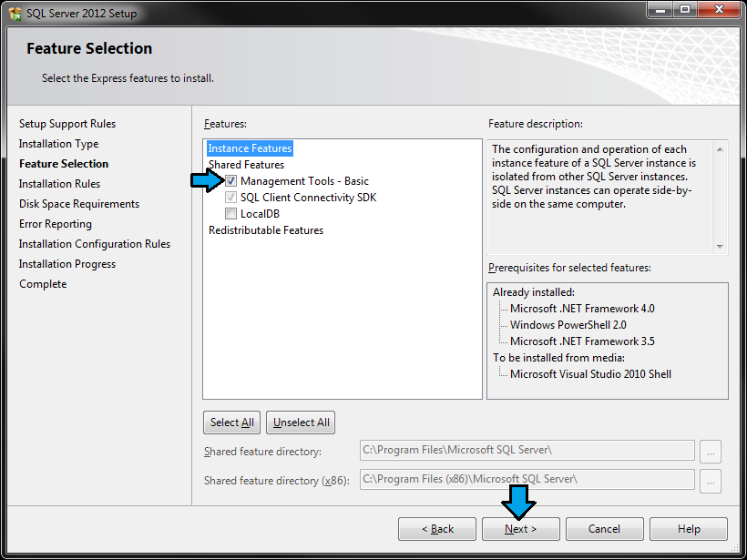
Task: Click Disk Space Requirements step
Action: [x=79, y=204]
